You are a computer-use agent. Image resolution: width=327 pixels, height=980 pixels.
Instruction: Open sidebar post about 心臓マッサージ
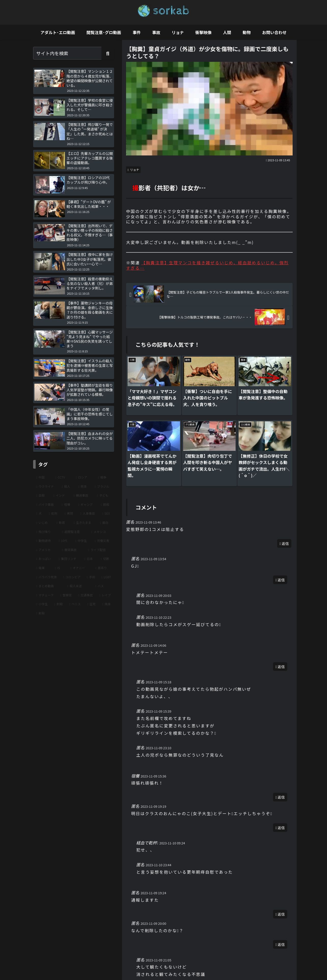pos(73,342)
